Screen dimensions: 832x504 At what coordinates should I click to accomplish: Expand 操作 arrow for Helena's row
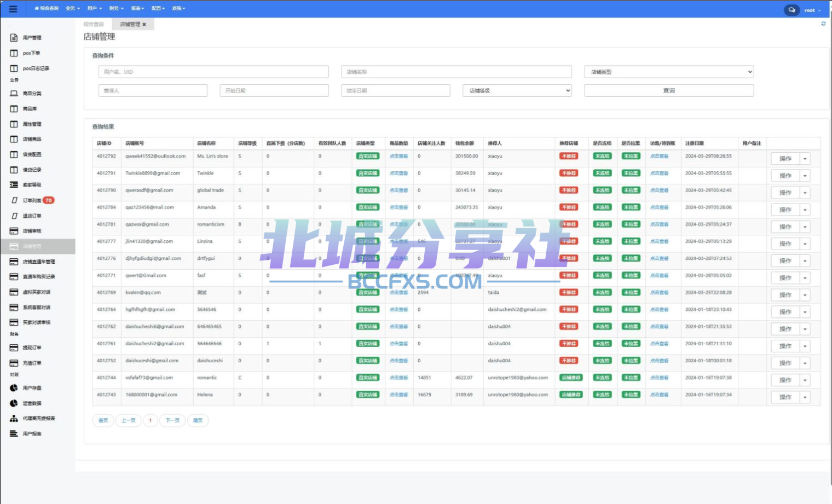click(x=805, y=397)
